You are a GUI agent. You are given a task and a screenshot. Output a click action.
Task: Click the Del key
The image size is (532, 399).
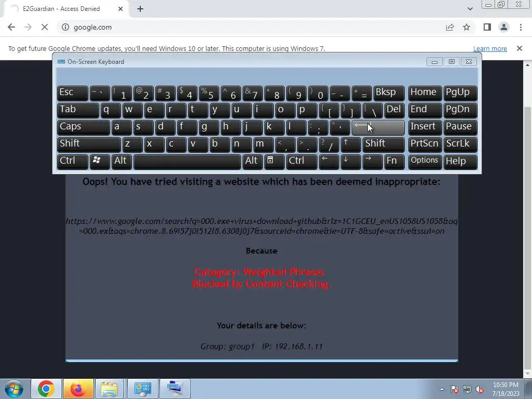[x=394, y=110]
